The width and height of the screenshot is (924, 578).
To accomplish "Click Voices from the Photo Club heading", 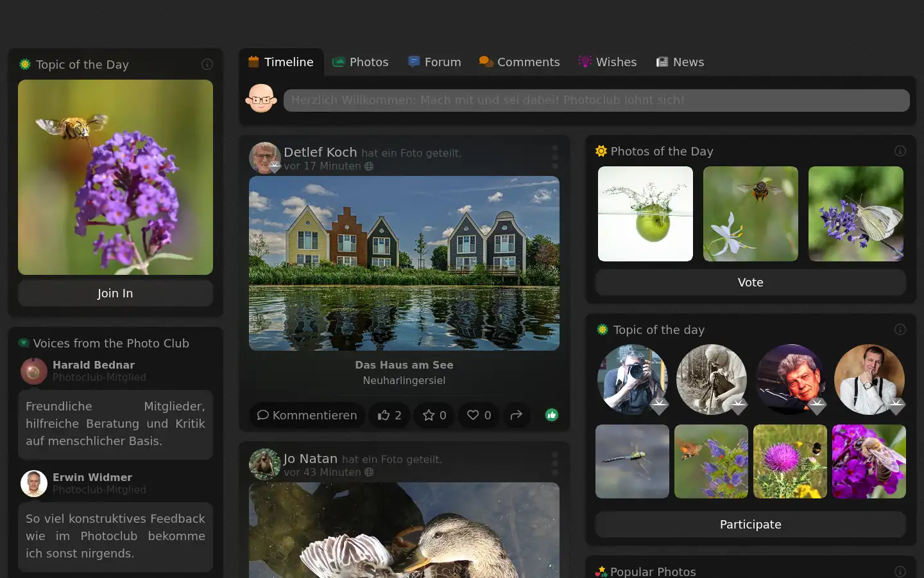I will (111, 343).
